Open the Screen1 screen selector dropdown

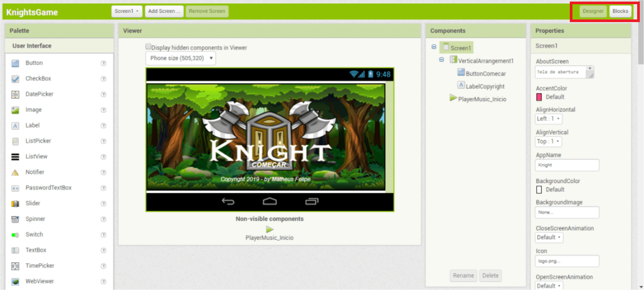(127, 11)
